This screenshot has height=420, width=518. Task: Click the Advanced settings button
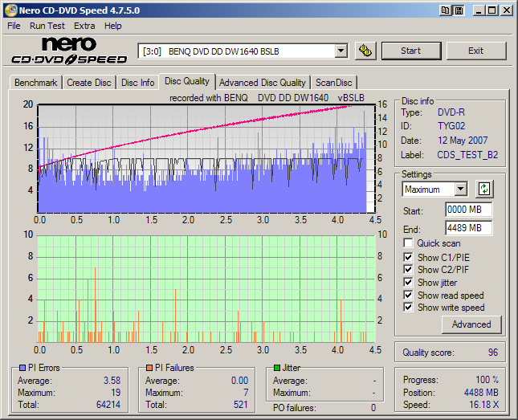[471, 324]
